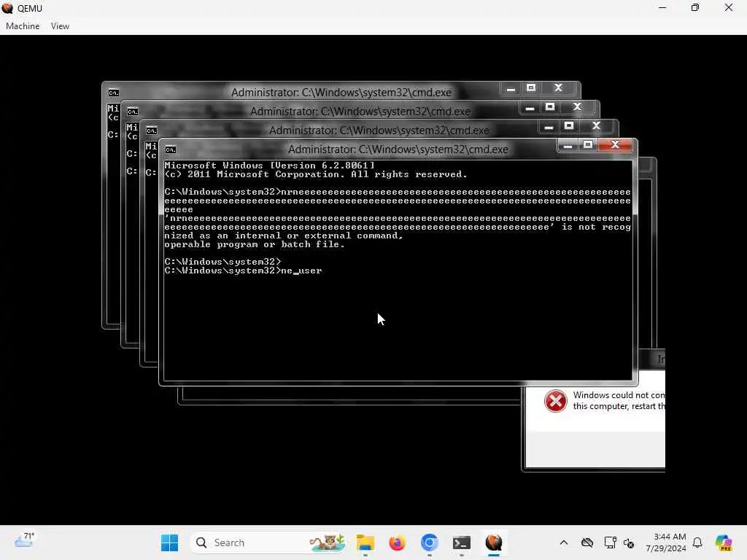The height and width of the screenshot is (560, 747).
Task: Open the View menu in QEMU
Action: pyautogui.click(x=60, y=26)
